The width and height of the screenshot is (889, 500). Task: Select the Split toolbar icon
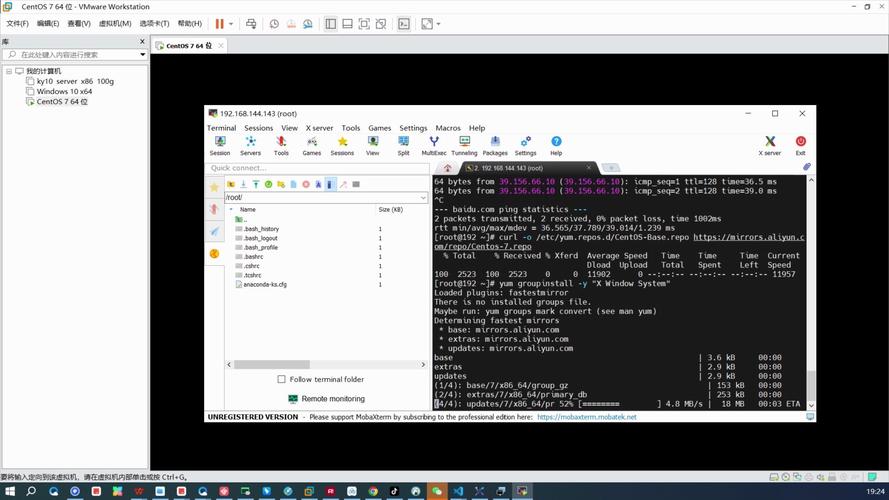(x=403, y=146)
